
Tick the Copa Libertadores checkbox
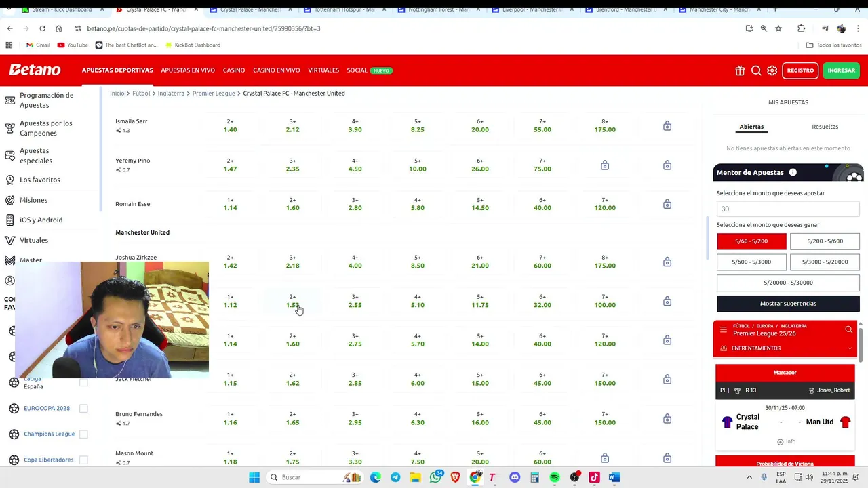(x=83, y=460)
